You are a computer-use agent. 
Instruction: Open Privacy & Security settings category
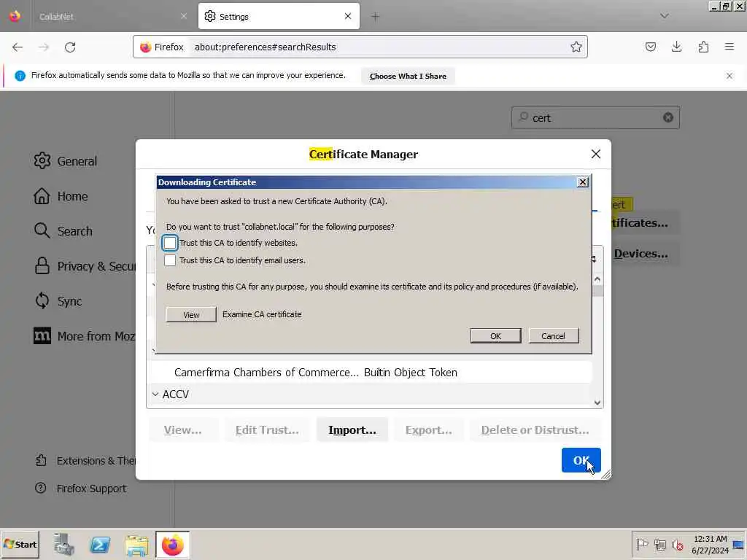pos(85,266)
